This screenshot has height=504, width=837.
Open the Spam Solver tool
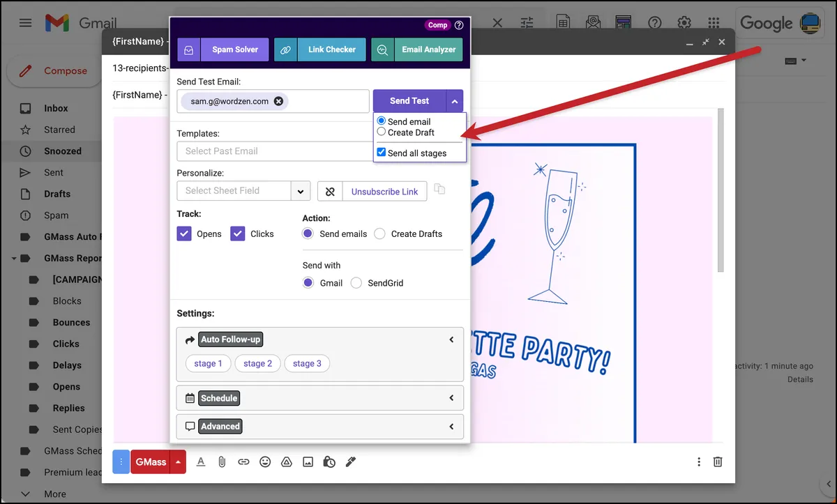coord(235,49)
